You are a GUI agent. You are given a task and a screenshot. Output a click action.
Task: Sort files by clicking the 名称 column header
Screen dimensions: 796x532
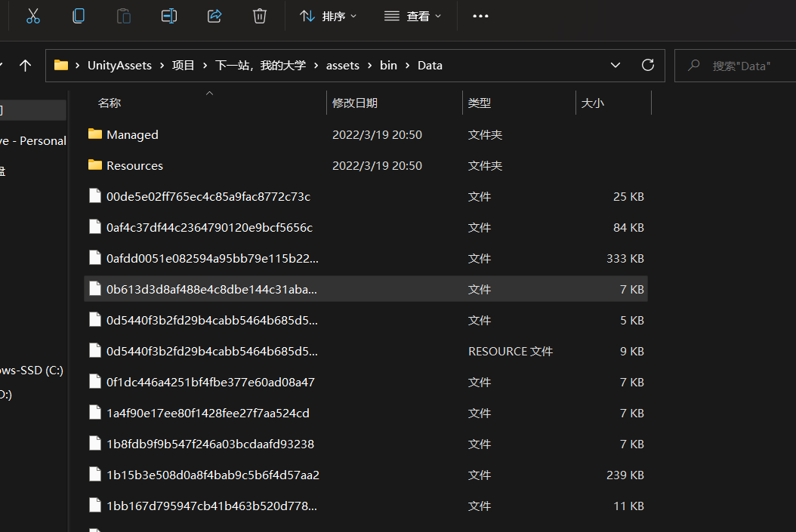pyautogui.click(x=110, y=103)
